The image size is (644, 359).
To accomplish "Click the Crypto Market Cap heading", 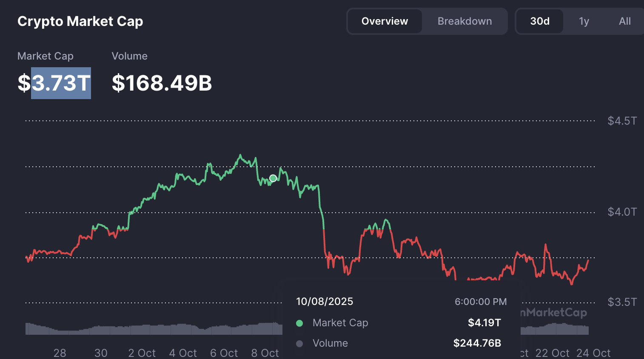I will (80, 21).
